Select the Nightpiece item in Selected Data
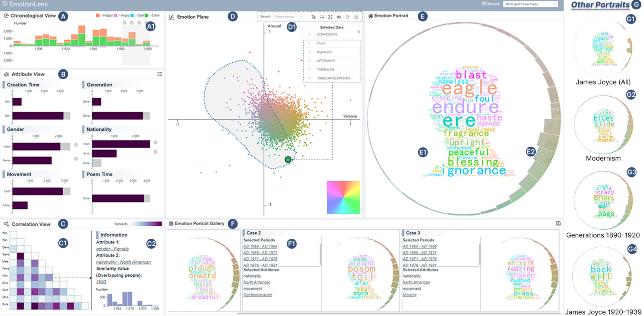The image size is (644, 316). (324, 52)
